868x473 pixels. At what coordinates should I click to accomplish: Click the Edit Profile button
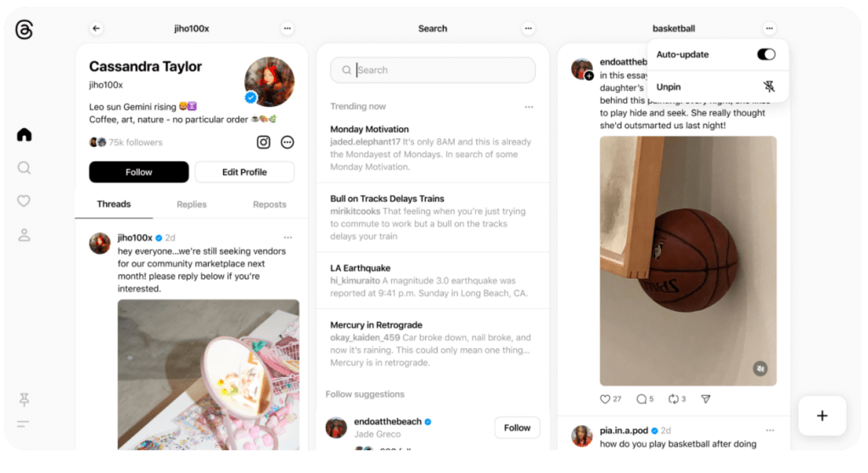pyautogui.click(x=244, y=172)
